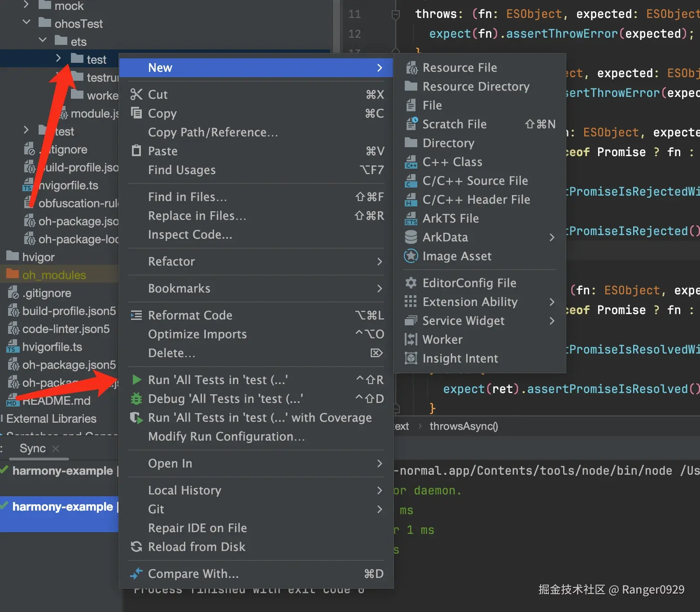Expand the Extension Ability submenu arrow
This screenshot has width=700, height=612.
(552, 302)
